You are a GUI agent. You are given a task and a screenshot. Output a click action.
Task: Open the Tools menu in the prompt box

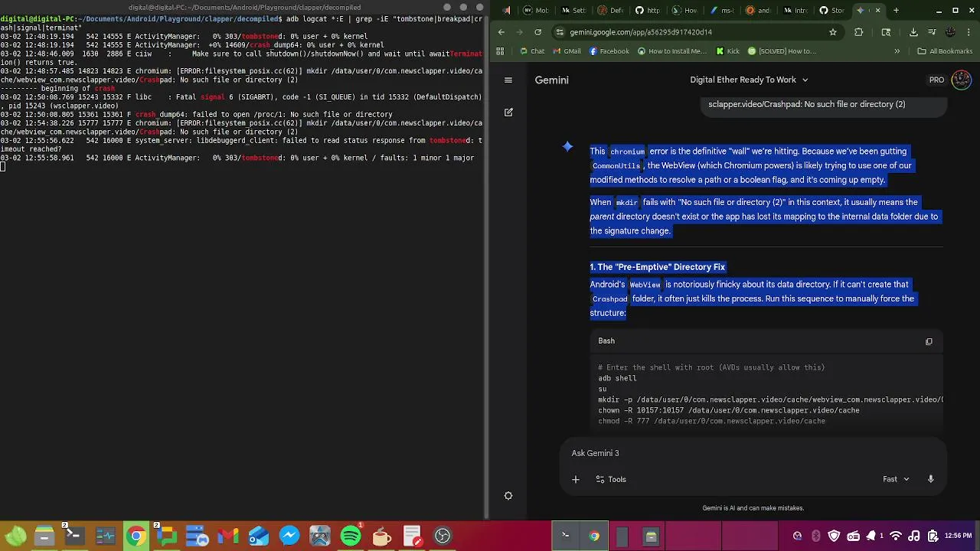[x=610, y=480]
